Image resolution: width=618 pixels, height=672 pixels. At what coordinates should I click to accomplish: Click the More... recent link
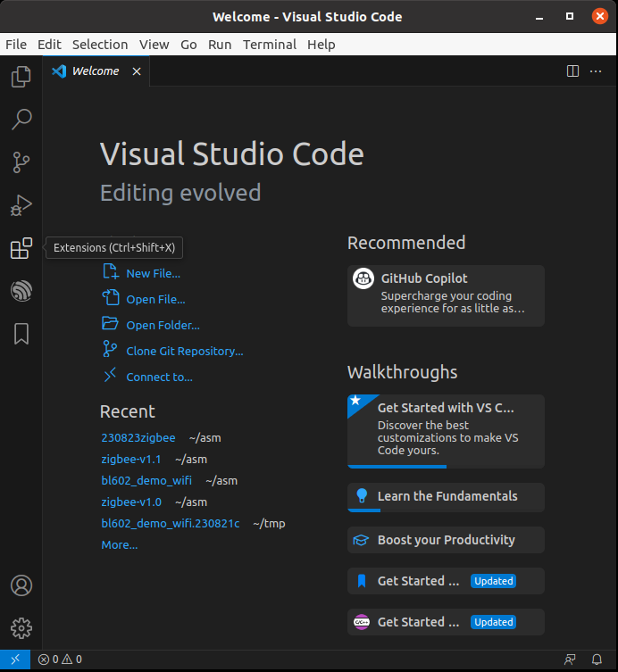coord(120,544)
